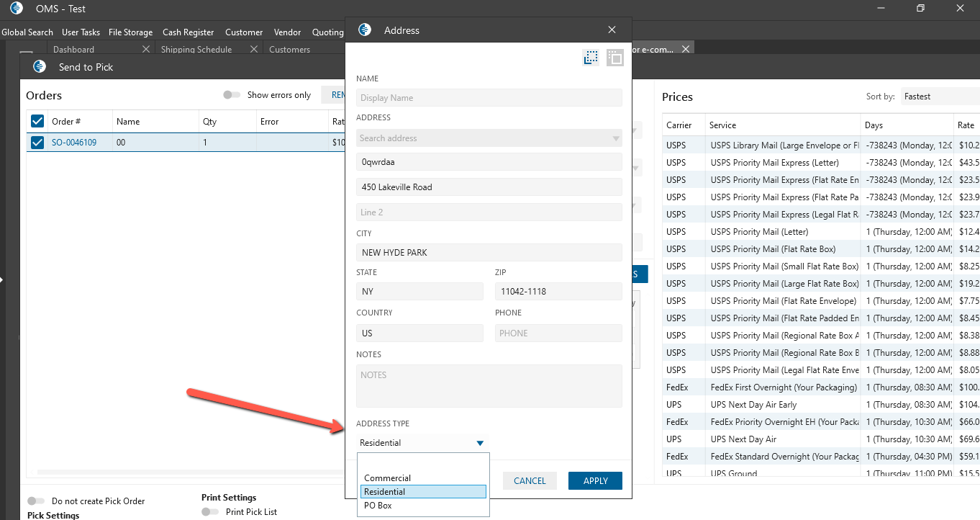The height and width of the screenshot is (520, 980).
Task: Collapse the Address Type dropdown arrow
Action: click(x=480, y=443)
